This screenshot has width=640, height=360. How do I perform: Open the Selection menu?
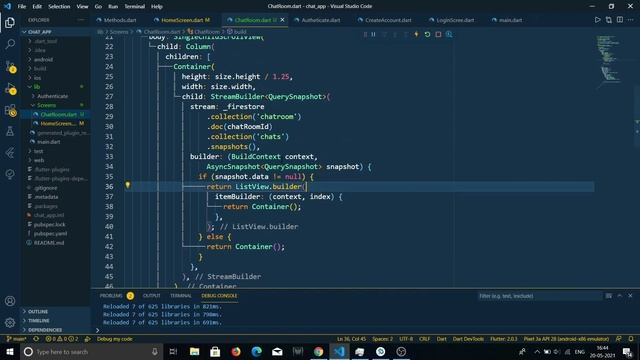coord(59,7)
